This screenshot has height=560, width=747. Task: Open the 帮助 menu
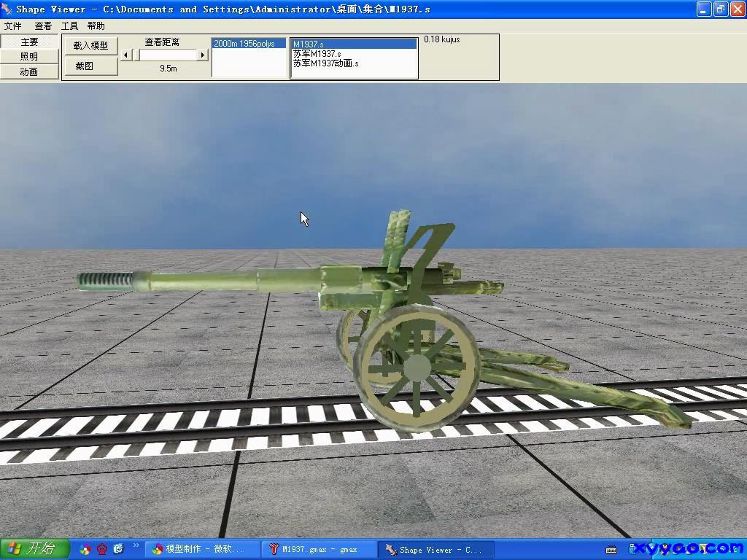pyautogui.click(x=96, y=26)
